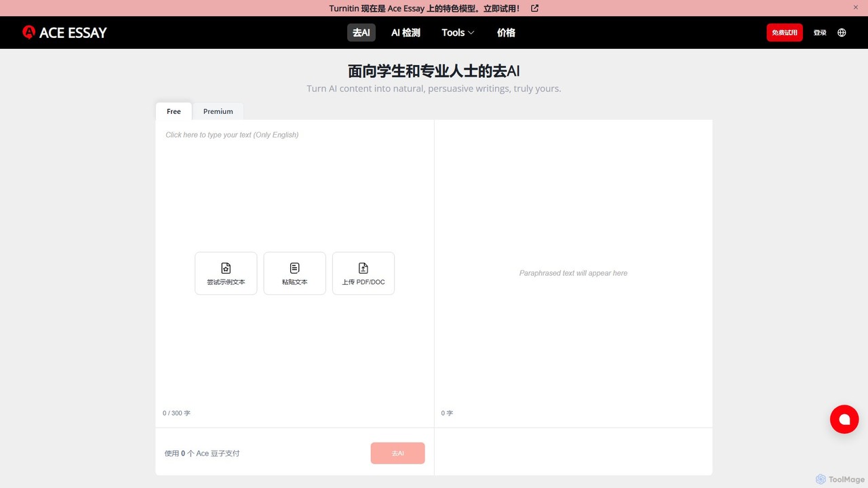Open the 价格 pricing page

(506, 33)
